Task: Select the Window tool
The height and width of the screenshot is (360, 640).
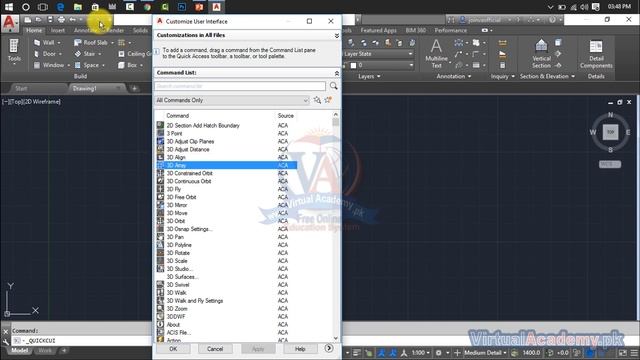Action: coord(49,65)
